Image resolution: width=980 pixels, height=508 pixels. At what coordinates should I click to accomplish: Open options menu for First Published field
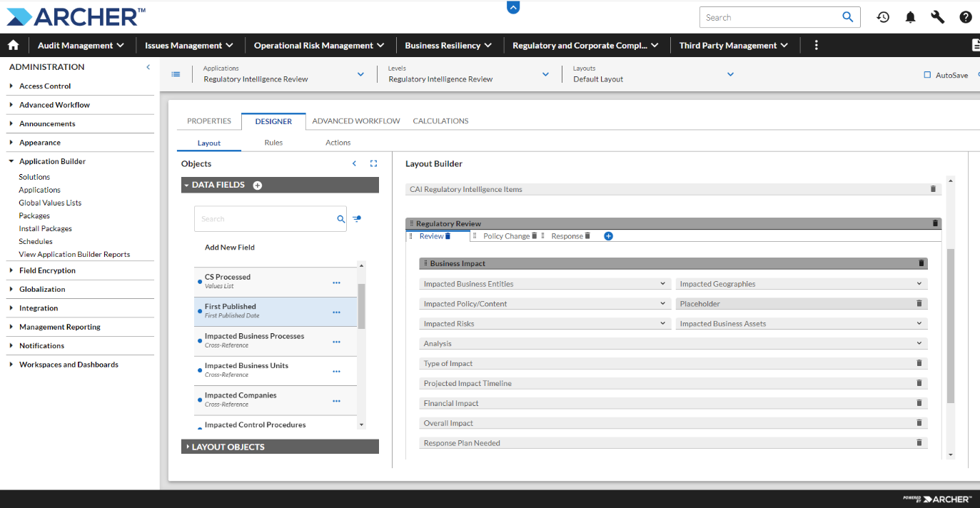point(336,312)
